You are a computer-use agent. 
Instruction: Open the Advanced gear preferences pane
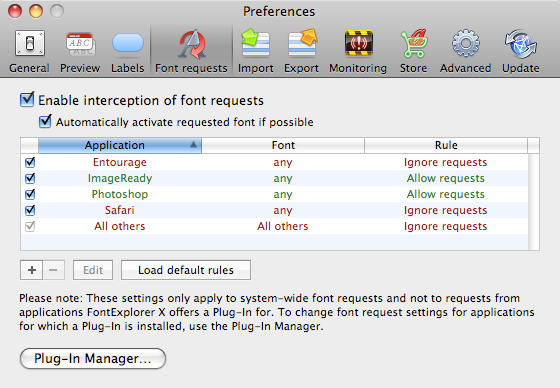466,51
